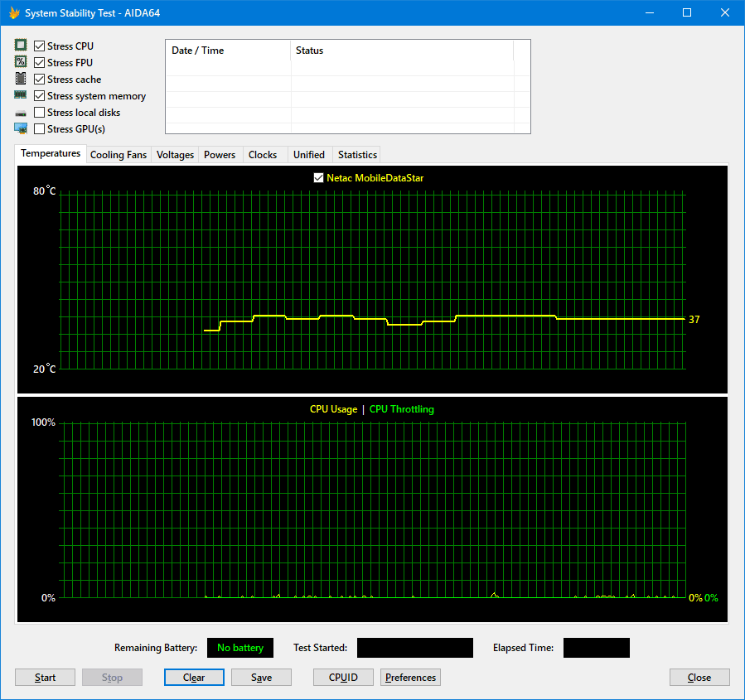Click the monitor icon beside Stress GPU(s)
The height and width of the screenshot is (700, 745).
tap(21, 128)
